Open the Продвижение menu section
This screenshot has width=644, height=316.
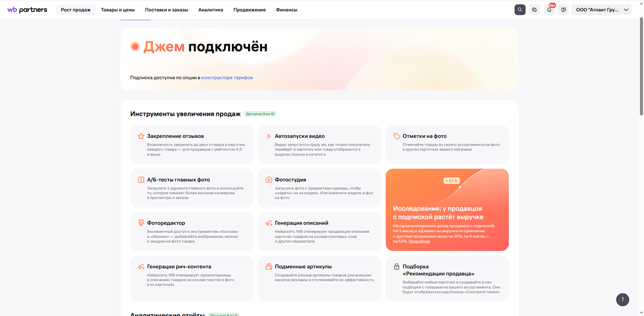tap(249, 9)
